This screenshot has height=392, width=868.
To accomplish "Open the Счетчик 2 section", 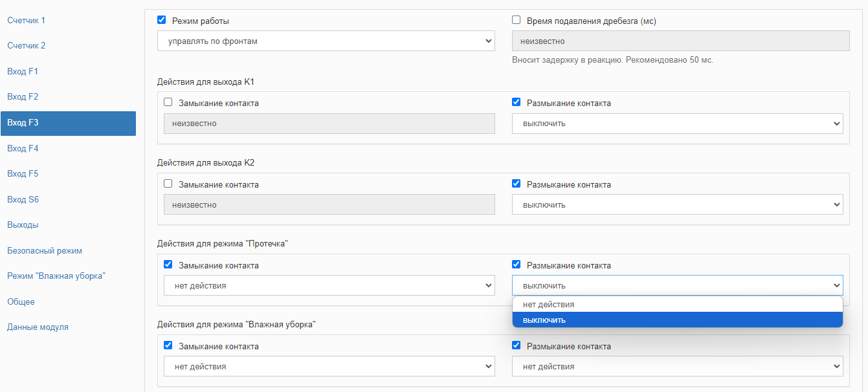I will tap(27, 45).
